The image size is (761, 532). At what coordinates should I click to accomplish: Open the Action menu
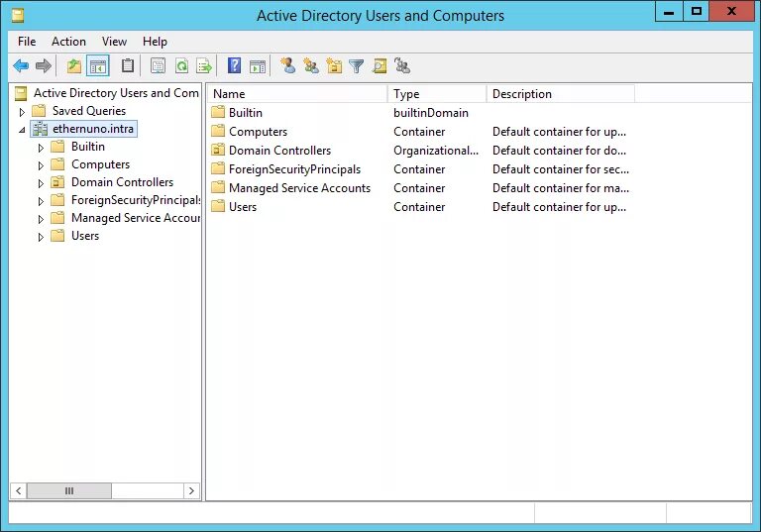69,42
